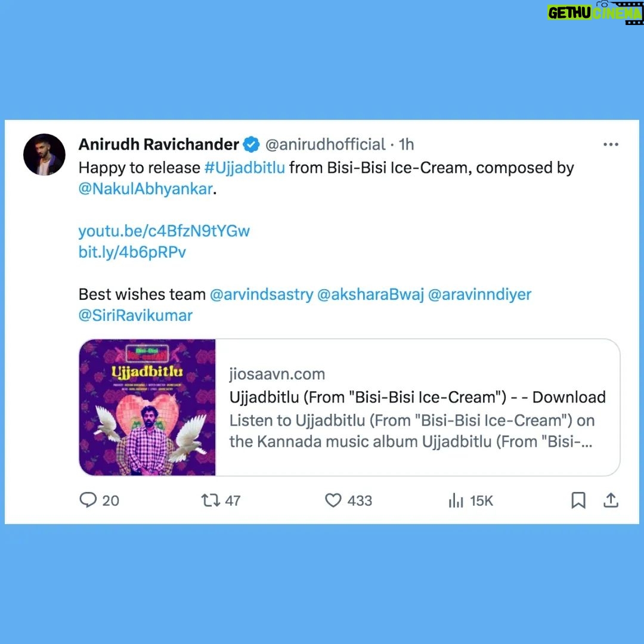Tap the retweet icon with 47

(210, 500)
